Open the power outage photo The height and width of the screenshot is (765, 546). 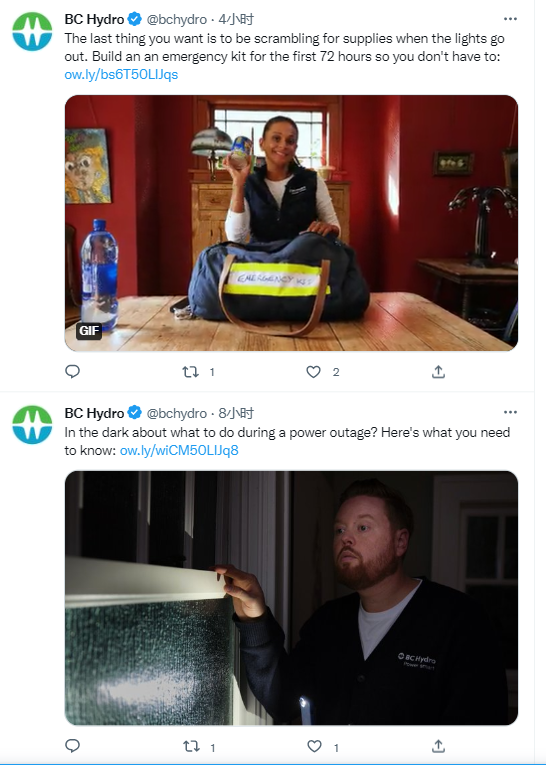(x=291, y=598)
